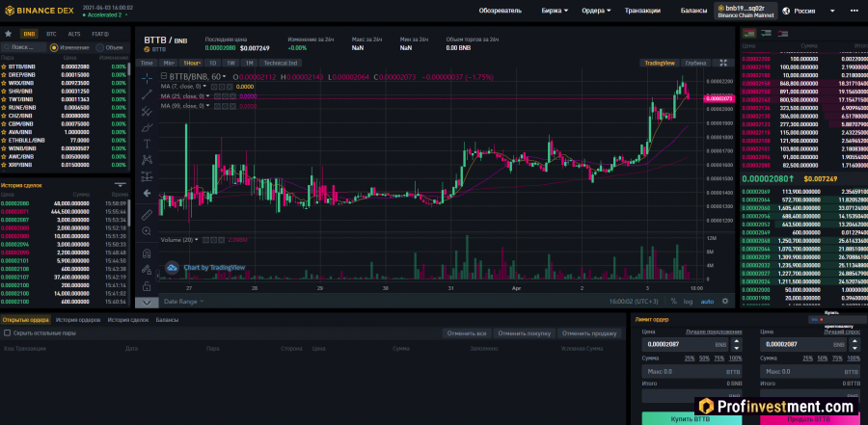868x425 pixels.
Task: Open the 1Hour interval dropdown
Action: [x=192, y=63]
